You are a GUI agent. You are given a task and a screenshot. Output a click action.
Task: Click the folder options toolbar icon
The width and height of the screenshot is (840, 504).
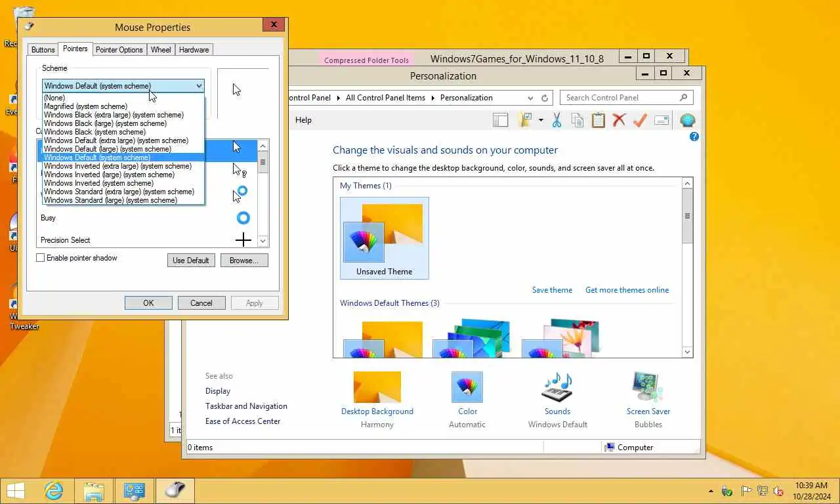524,120
